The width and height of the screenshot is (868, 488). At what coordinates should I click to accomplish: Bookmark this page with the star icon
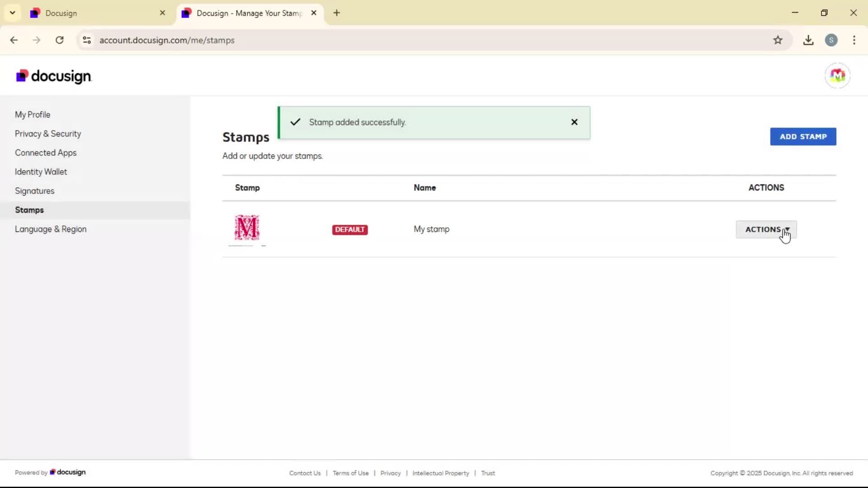pyautogui.click(x=778, y=40)
